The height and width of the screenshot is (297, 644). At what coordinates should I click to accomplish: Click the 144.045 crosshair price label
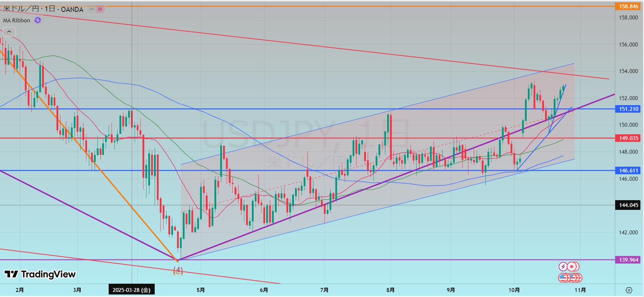pos(629,205)
